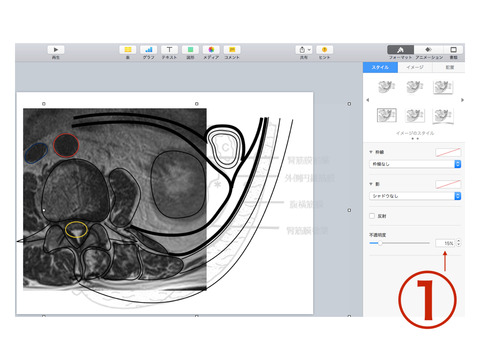Click the opacity percentage field showing 15%
480x360 pixels.
tap(445, 243)
